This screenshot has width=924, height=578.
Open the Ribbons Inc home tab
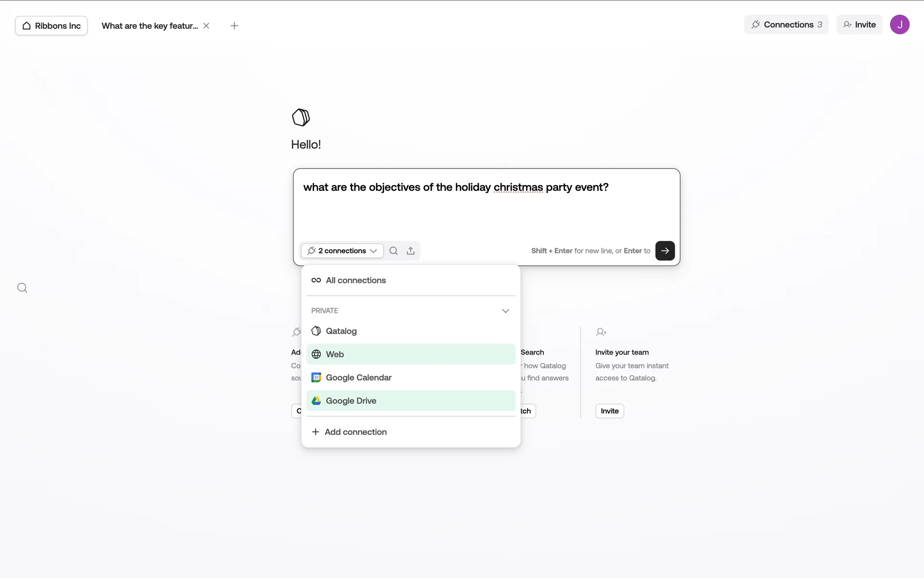[51, 26]
